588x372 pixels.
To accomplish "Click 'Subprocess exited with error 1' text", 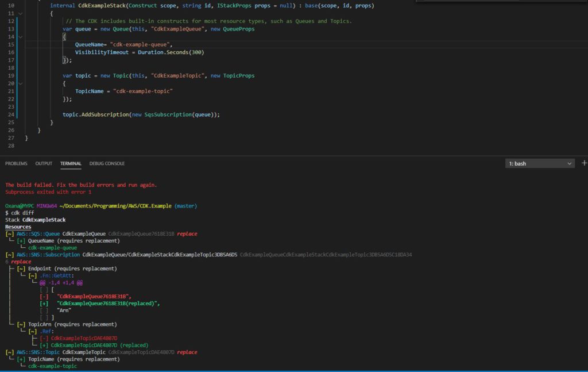I will (48, 192).
